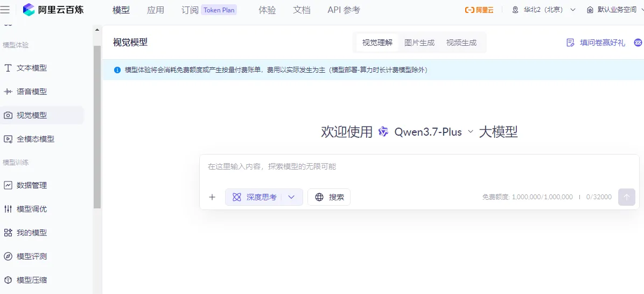Click the sidebar scrollbar up arrow

97,30
